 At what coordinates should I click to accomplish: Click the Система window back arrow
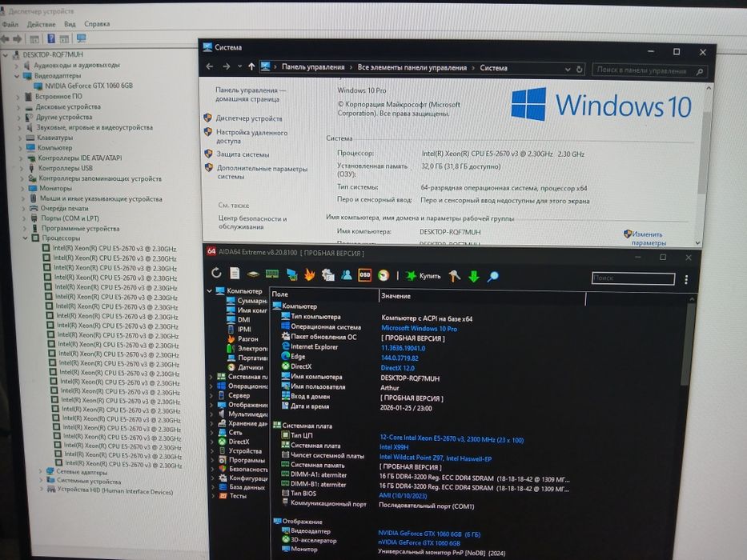(x=210, y=66)
